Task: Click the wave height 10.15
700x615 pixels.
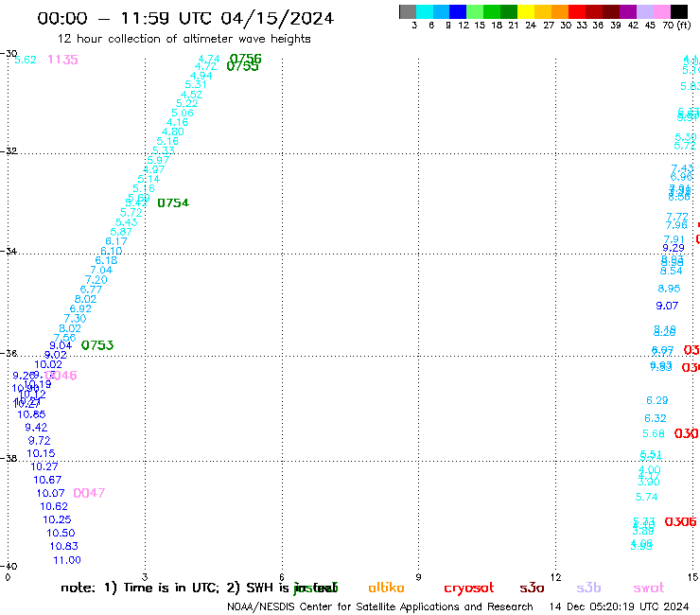Action: [41, 453]
